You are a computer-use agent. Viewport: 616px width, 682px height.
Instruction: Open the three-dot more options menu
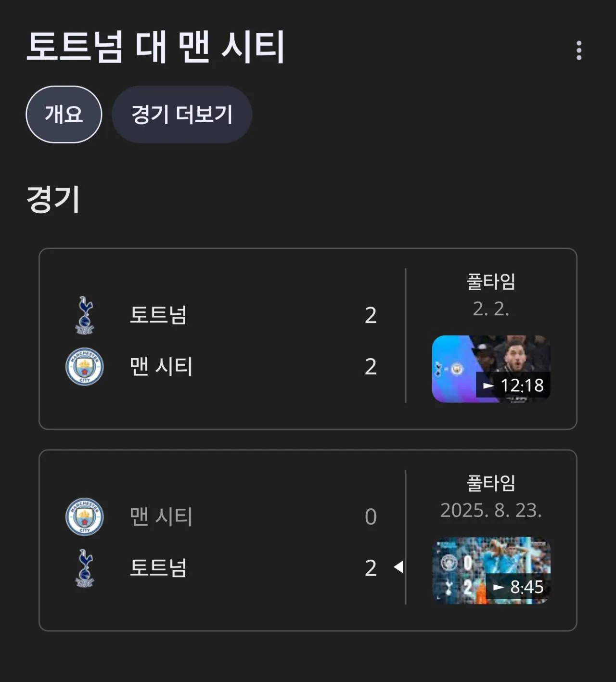pyautogui.click(x=578, y=50)
